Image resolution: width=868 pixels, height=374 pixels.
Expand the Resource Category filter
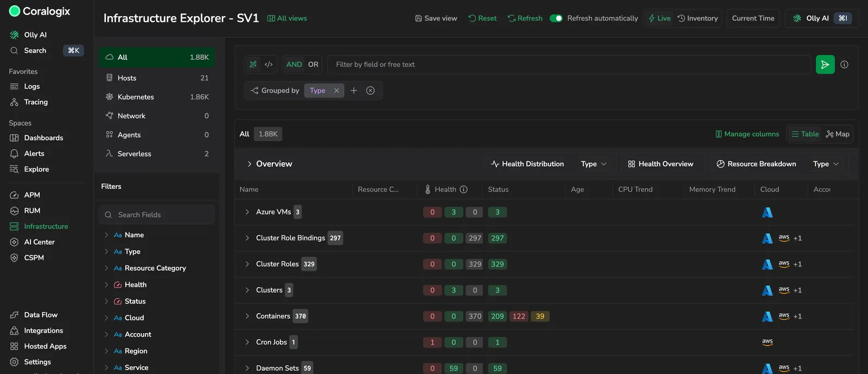pyautogui.click(x=106, y=268)
